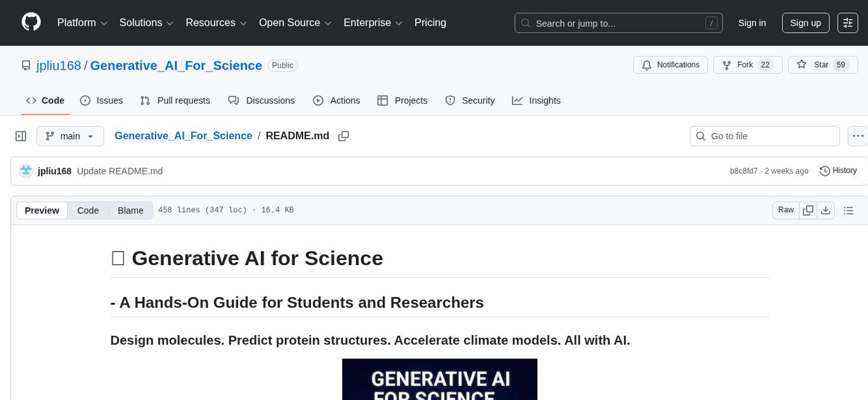The width and height of the screenshot is (868, 400).
Task: Switch to Blame view
Action: pos(130,210)
